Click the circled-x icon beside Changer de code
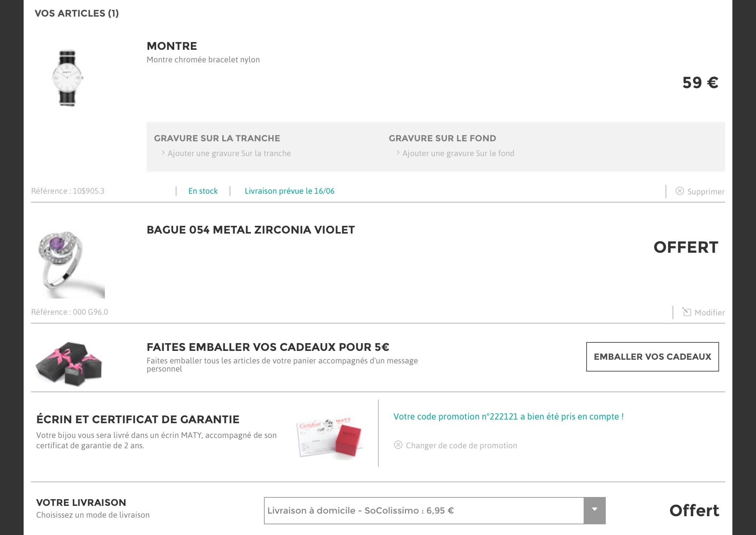Image resolution: width=756 pixels, height=535 pixels. pyautogui.click(x=398, y=445)
